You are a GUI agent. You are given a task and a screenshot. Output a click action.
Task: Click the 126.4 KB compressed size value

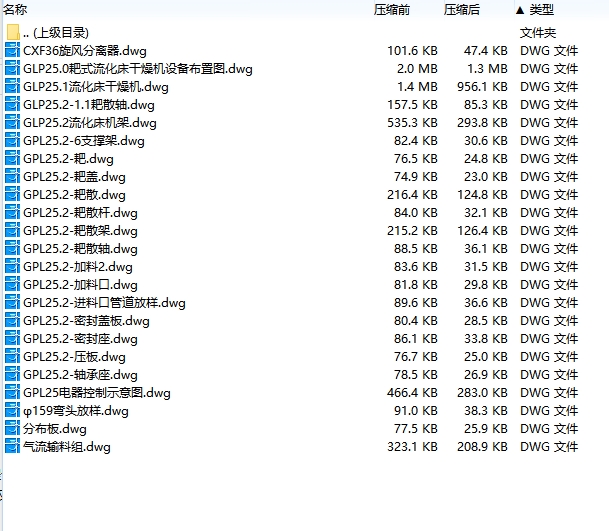(x=482, y=231)
